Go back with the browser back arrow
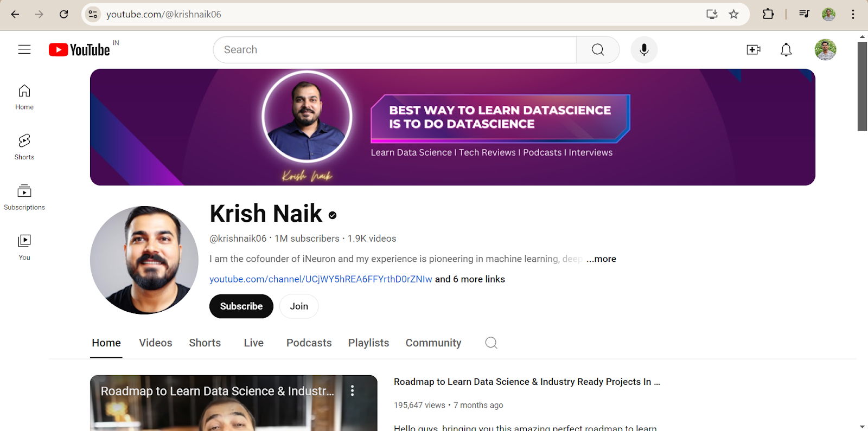868x431 pixels. (x=15, y=14)
